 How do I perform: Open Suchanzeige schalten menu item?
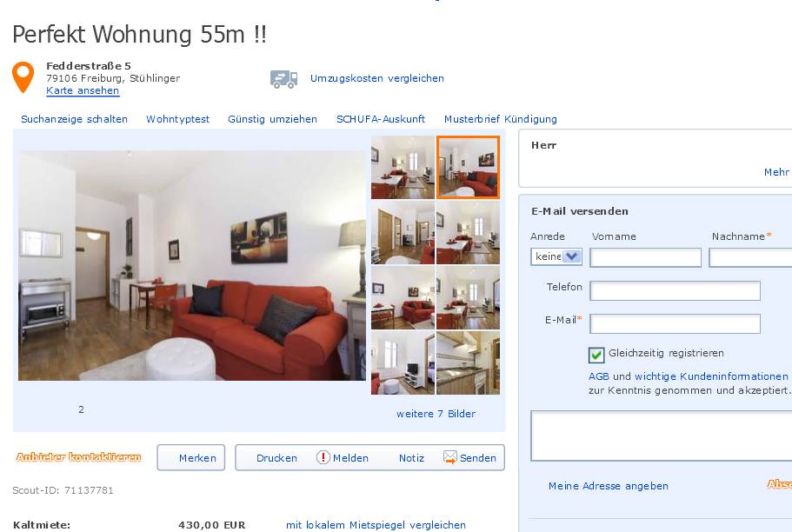pyautogui.click(x=74, y=119)
